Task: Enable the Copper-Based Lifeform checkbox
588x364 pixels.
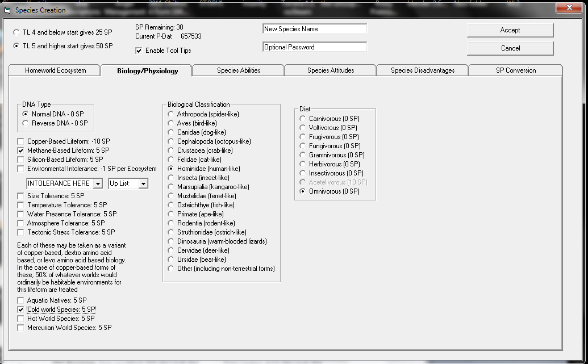Action: point(21,141)
